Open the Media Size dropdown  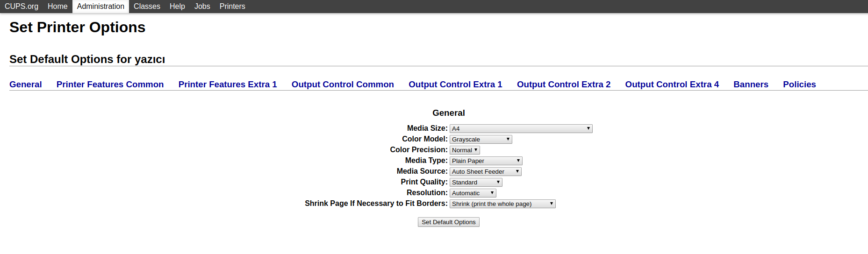coord(521,128)
